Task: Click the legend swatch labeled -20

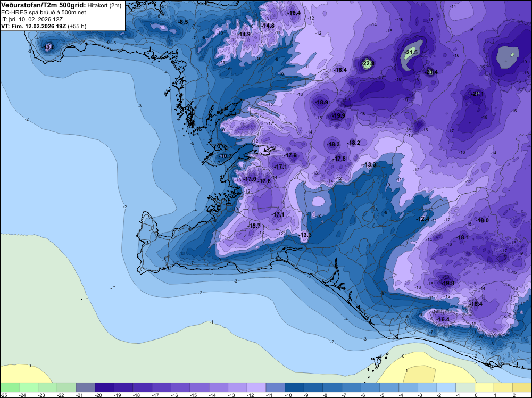Action: point(104,387)
